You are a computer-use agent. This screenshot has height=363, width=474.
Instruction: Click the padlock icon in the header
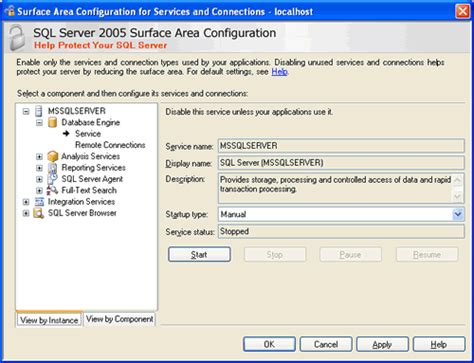(x=17, y=38)
